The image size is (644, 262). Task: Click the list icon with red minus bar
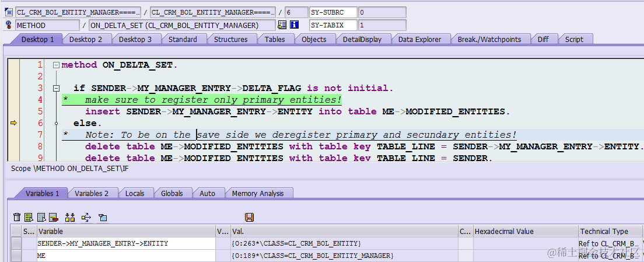54,217
